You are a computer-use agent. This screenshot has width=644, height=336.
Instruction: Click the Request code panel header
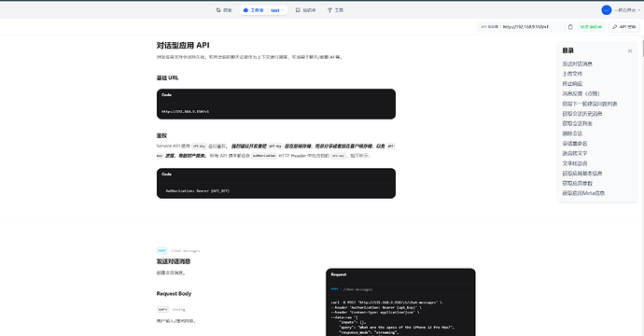(x=400, y=274)
